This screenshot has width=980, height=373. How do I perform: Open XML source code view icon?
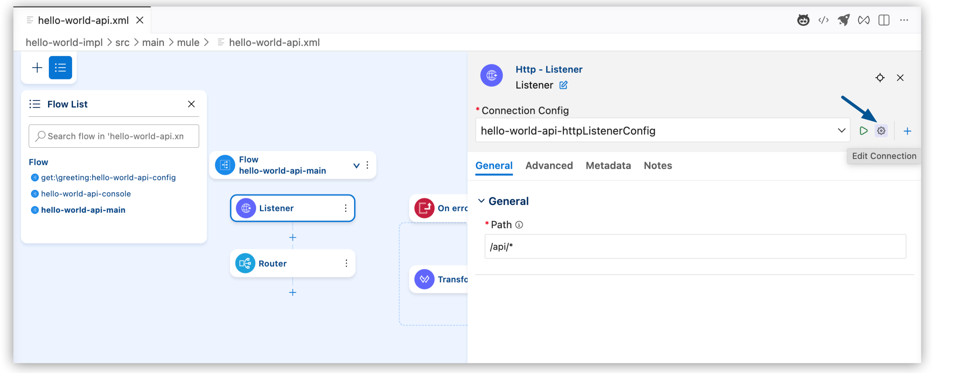pyautogui.click(x=824, y=20)
